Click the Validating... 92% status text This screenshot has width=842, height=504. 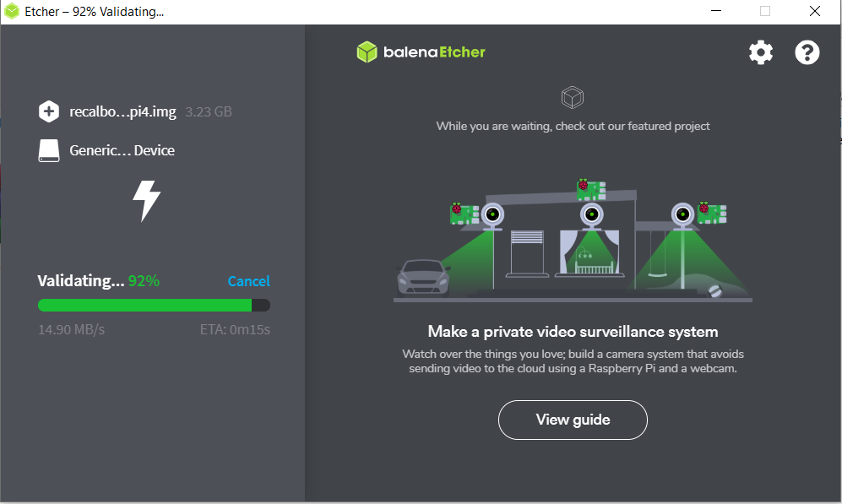[98, 281]
